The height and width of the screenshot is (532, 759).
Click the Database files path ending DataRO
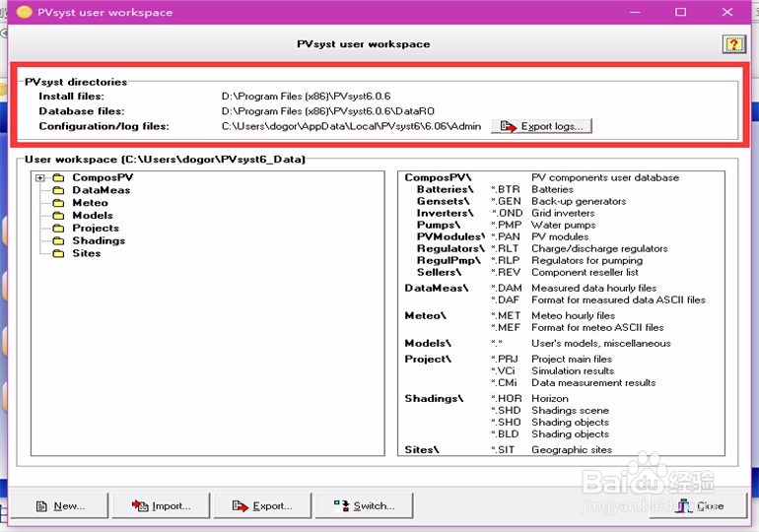(327, 111)
